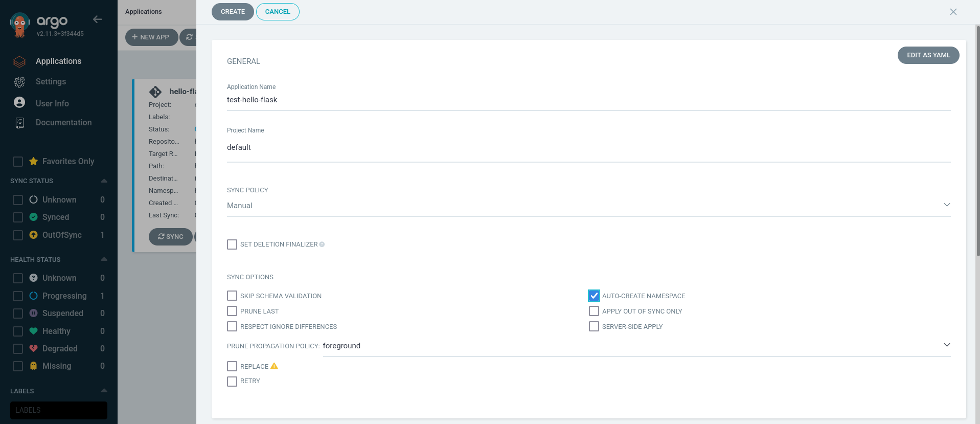The height and width of the screenshot is (424, 980).
Task: Enable Server-Side Apply checkbox
Action: [x=594, y=326]
